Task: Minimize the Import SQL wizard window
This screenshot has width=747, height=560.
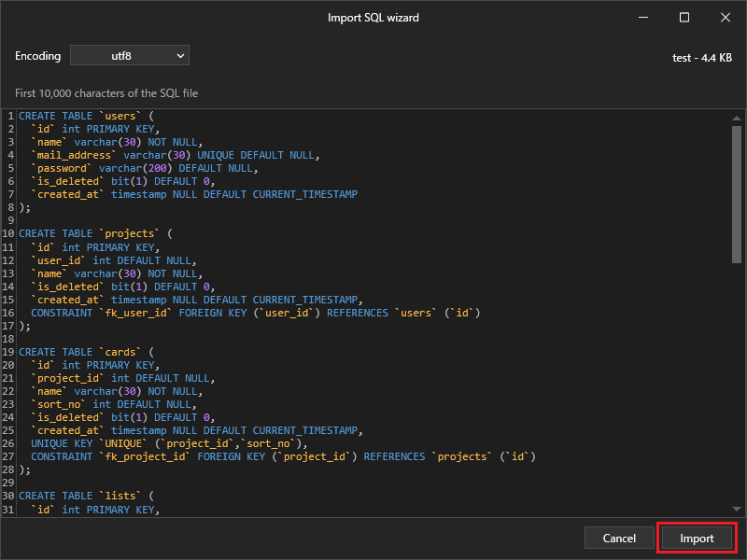Action: 643,18
